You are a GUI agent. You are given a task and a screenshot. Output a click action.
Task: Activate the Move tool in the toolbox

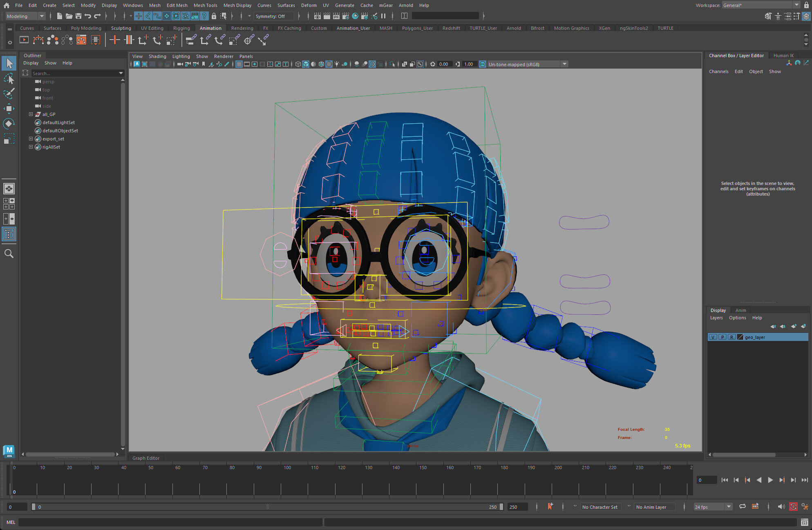[x=9, y=109]
